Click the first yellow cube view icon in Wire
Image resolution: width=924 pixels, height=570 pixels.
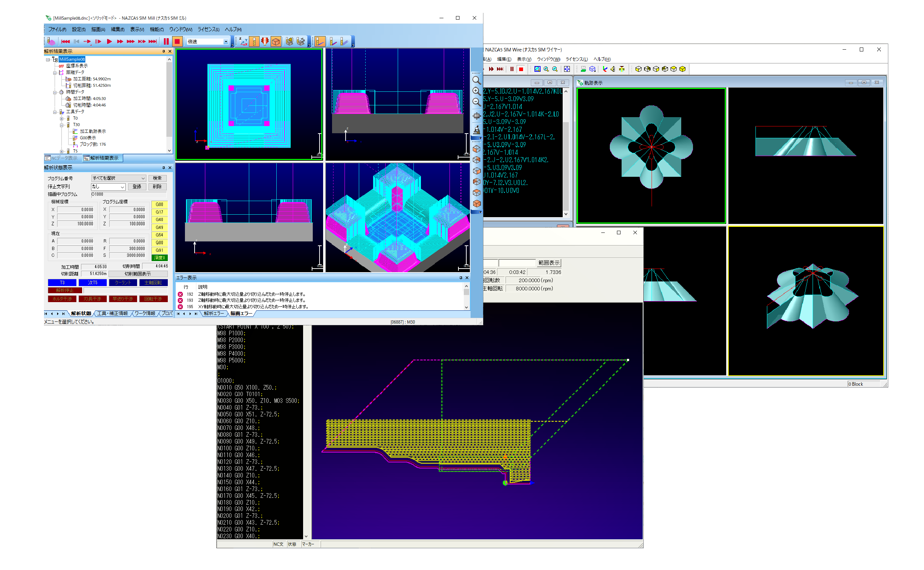(x=638, y=69)
